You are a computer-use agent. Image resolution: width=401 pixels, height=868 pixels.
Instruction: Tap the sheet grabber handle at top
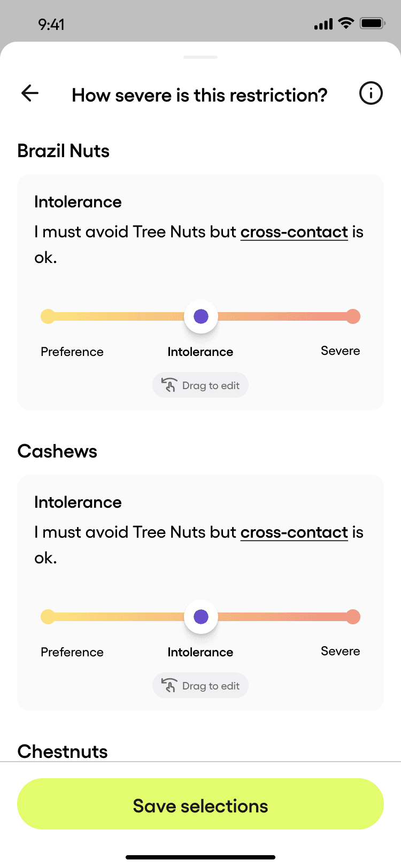[200, 57]
